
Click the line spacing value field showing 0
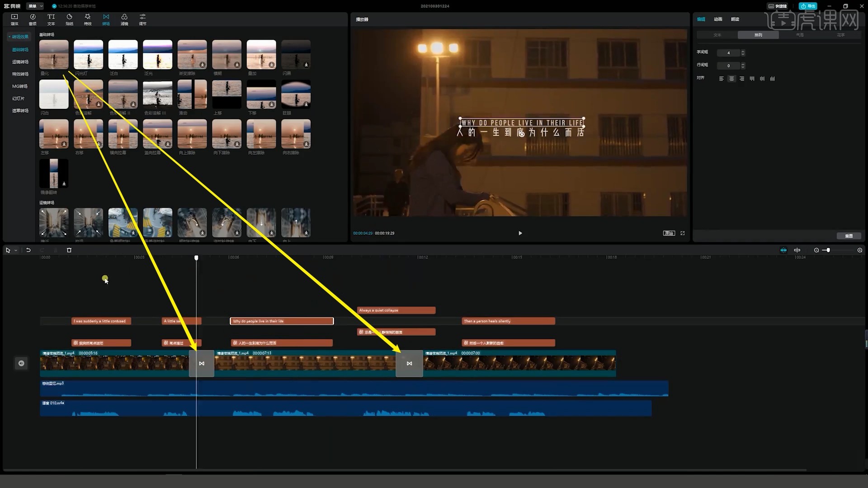coord(728,66)
